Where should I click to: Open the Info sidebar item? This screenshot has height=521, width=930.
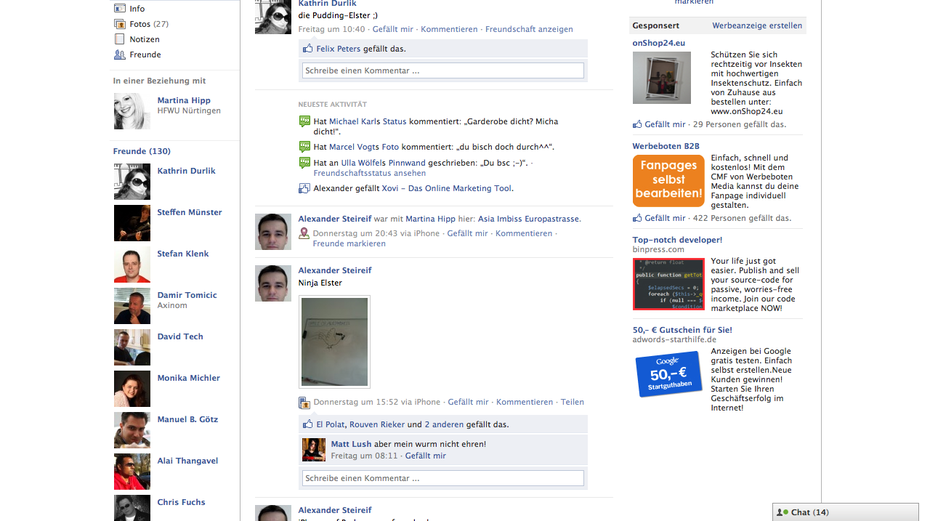point(137,9)
